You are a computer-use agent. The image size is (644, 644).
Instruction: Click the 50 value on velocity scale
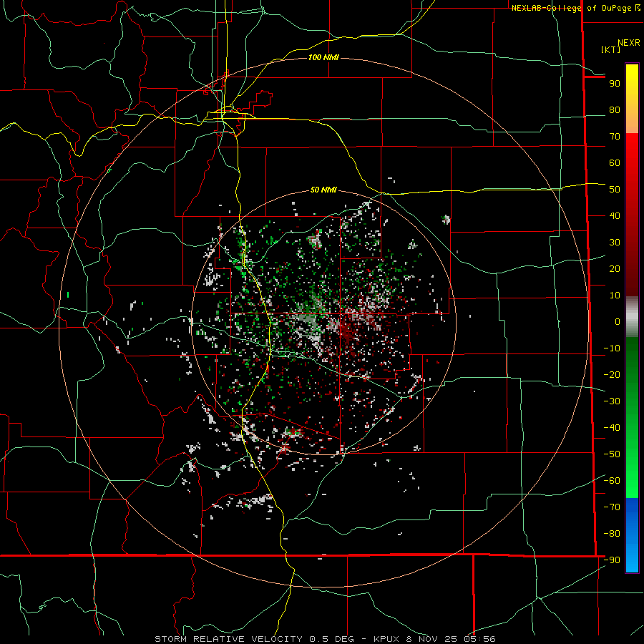click(x=615, y=190)
